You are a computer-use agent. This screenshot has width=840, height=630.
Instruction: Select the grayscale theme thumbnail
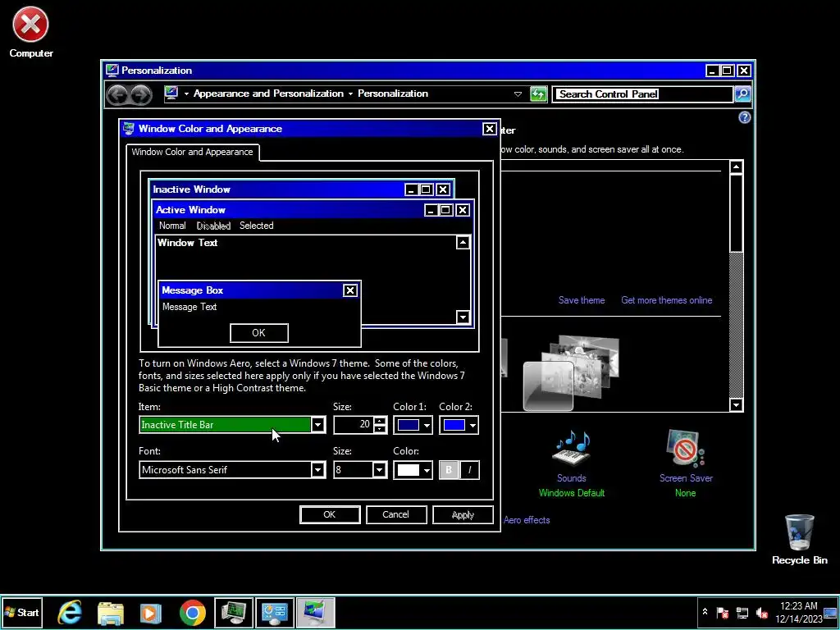point(571,373)
